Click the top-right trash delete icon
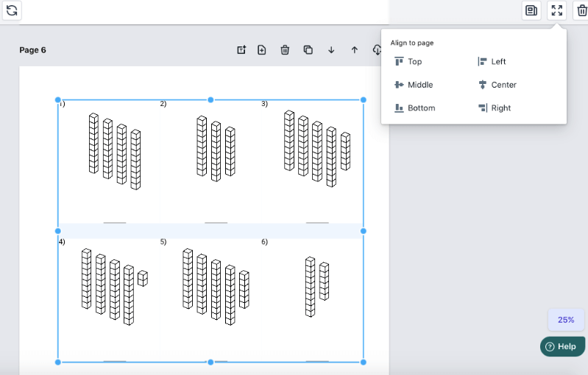The width and height of the screenshot is (588, 375). tap(581, 10)
